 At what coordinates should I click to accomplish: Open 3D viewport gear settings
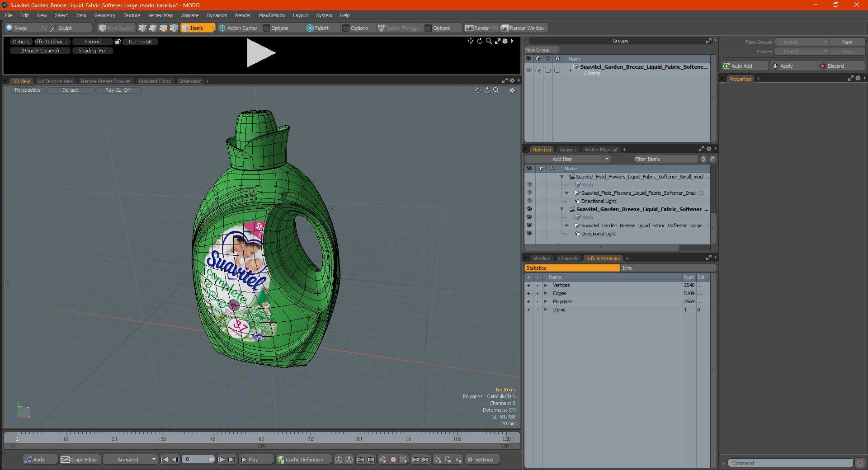[512, 90]
